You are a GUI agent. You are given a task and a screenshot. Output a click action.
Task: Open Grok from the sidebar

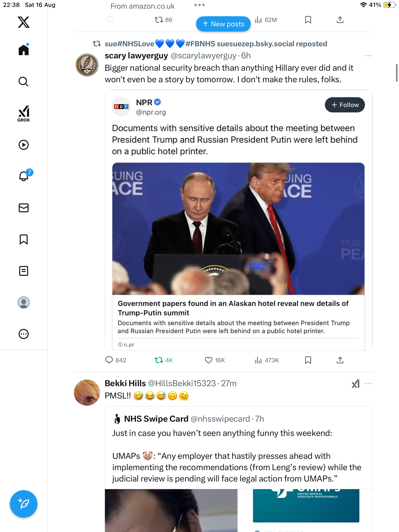pos(24,114)
